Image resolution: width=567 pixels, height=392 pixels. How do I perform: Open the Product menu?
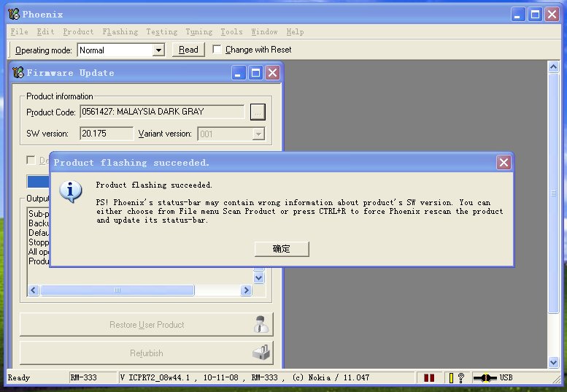point(78,32)
